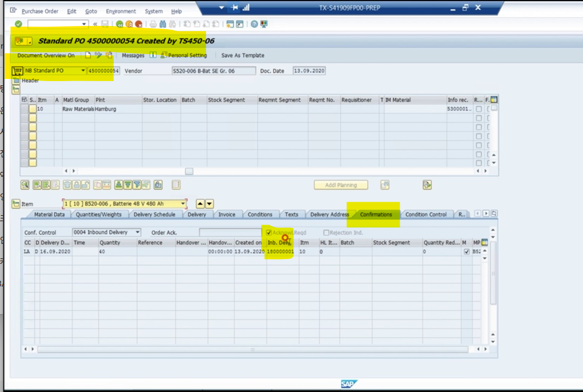The width and height of the screenshot is (583, 392).
Task: Click the Personal Setting button
Action: pos(184,55)
